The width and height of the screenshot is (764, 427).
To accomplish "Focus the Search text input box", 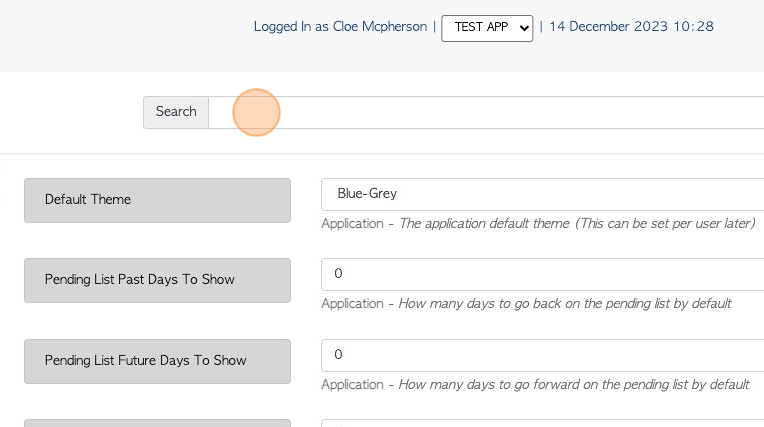I will pos(486,113).
